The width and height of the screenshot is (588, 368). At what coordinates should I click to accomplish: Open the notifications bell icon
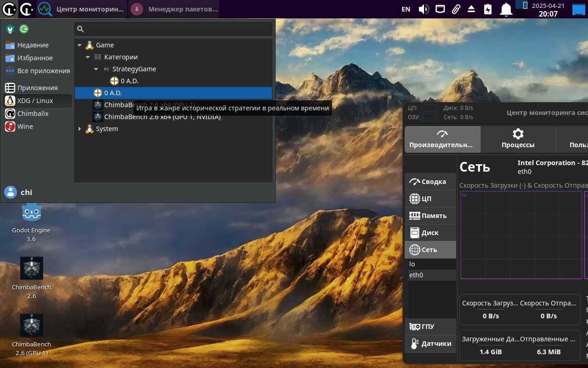click(506, 9)
